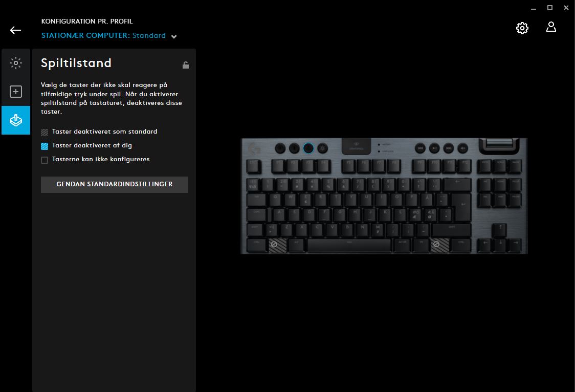The width and height of the screenshot is (575, 392).
Task: Click the brightness button on keyboard top row
Action: coord(323,148)
